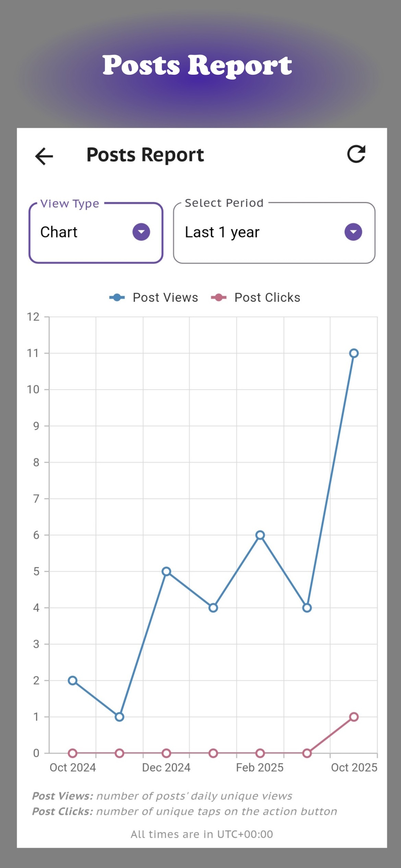
Task: Open the View Type dropdown arrow
Action: [141, 232]
